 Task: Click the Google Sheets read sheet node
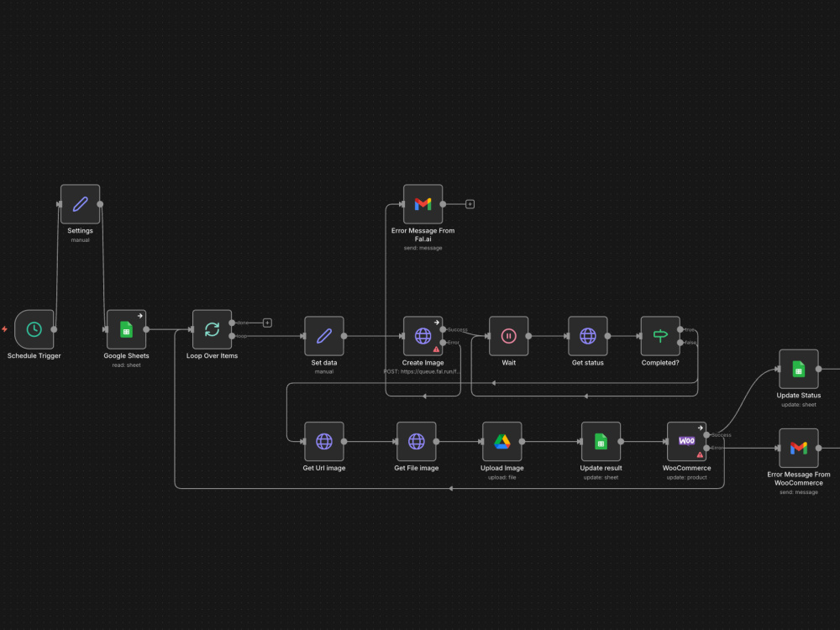tap(127, 329)
